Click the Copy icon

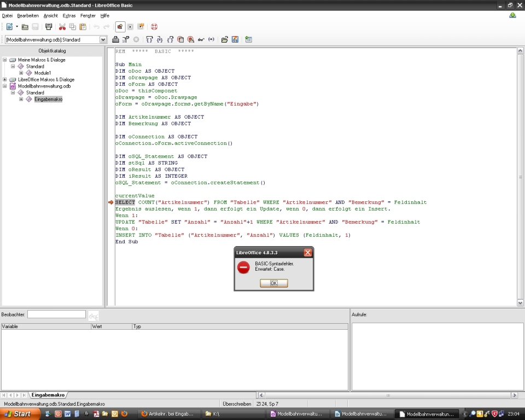pyautogui.click(x=73, y=27)
